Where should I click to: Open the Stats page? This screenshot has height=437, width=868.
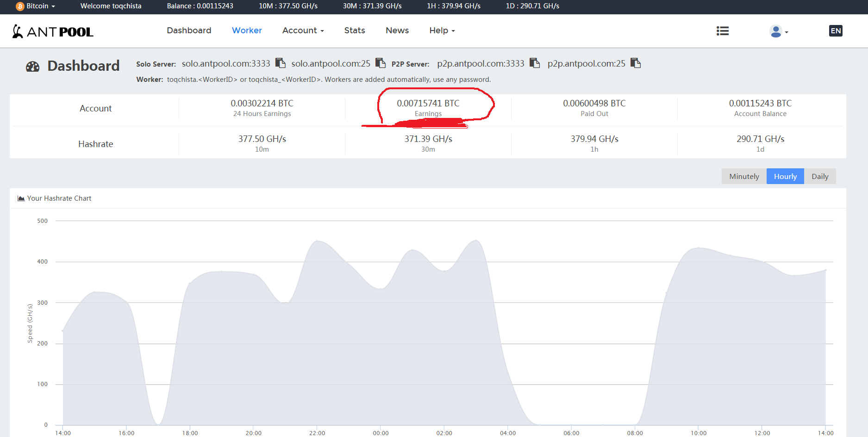pos(355,31)
